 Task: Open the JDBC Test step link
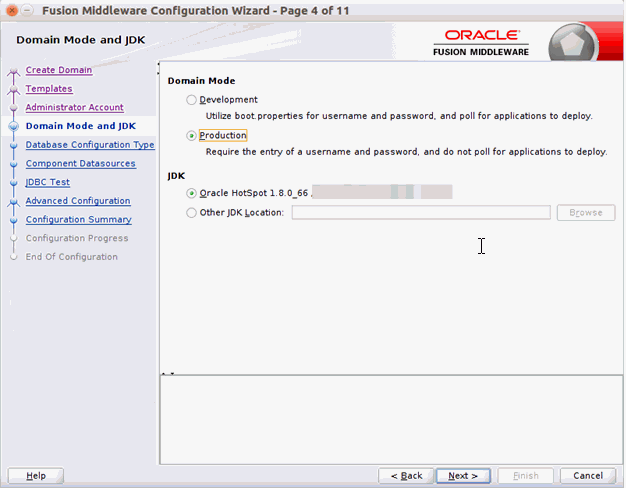coord(48,182)
